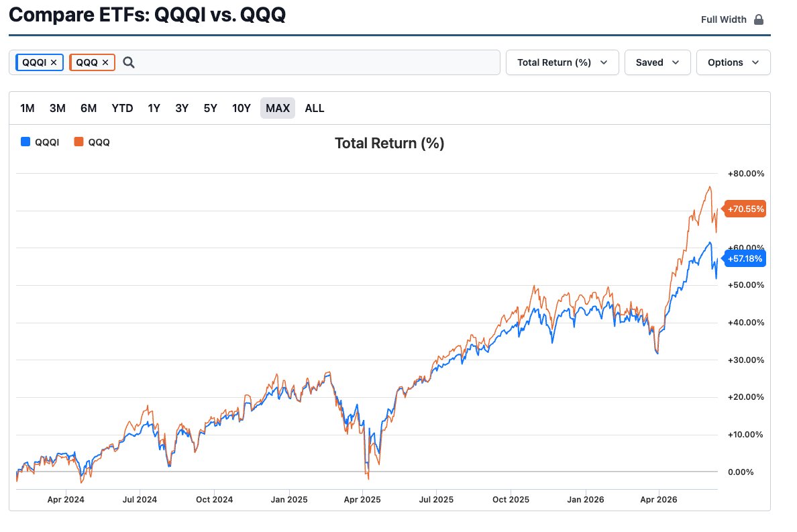Select the 3Y time range
The image size is (797, 532).
182,108
